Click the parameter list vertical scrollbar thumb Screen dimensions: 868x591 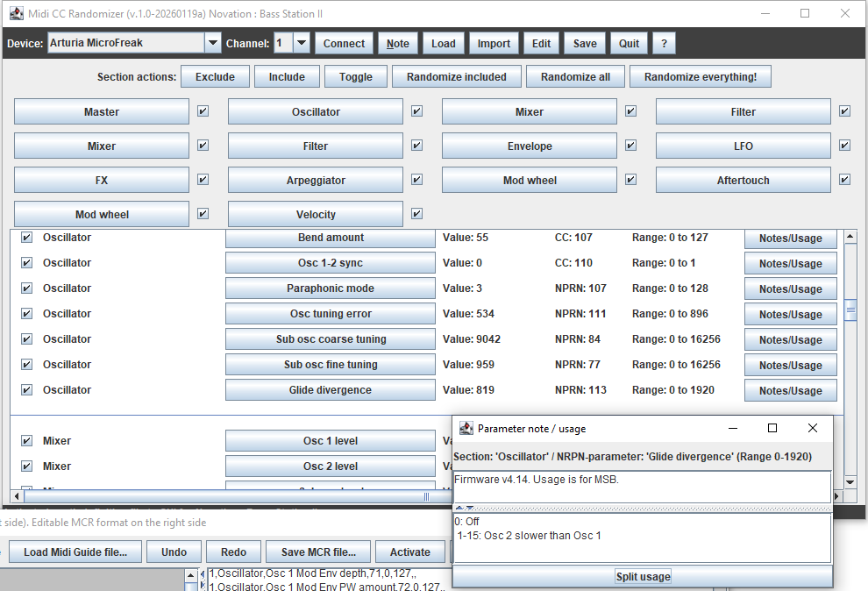[x=850, y=310]
